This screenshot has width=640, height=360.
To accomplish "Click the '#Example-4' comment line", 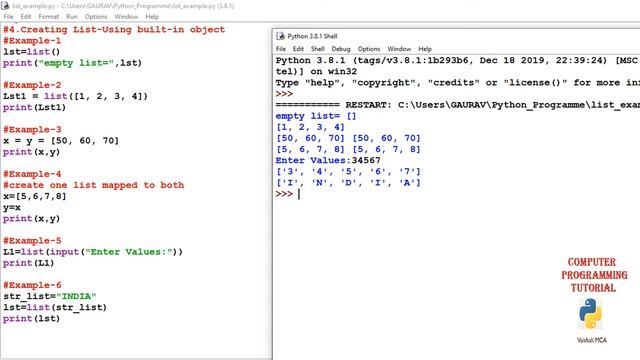I will click(x=32, y=174).
